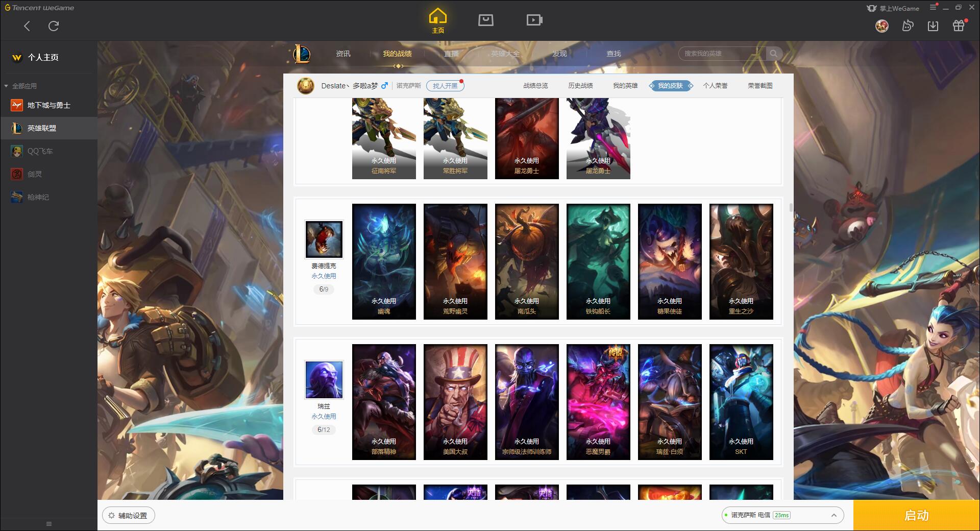Open 直播 live tab

click(x=451, y=54)
